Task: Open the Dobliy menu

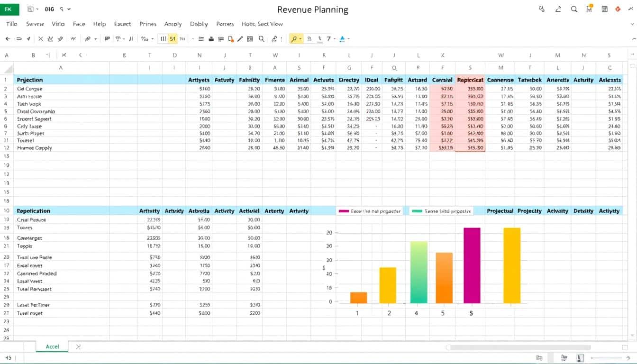Action: coord(199,24)
